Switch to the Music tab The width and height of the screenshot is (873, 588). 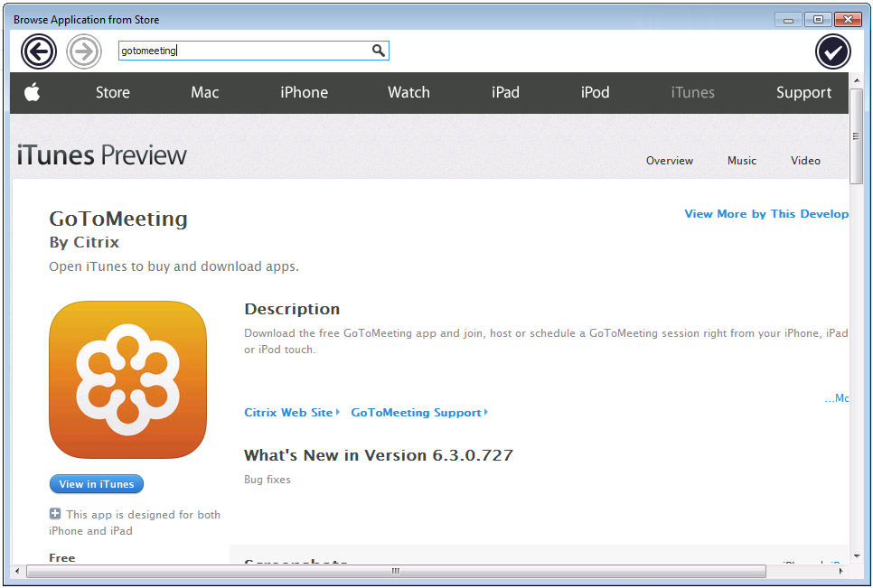(x=741, y=160)
